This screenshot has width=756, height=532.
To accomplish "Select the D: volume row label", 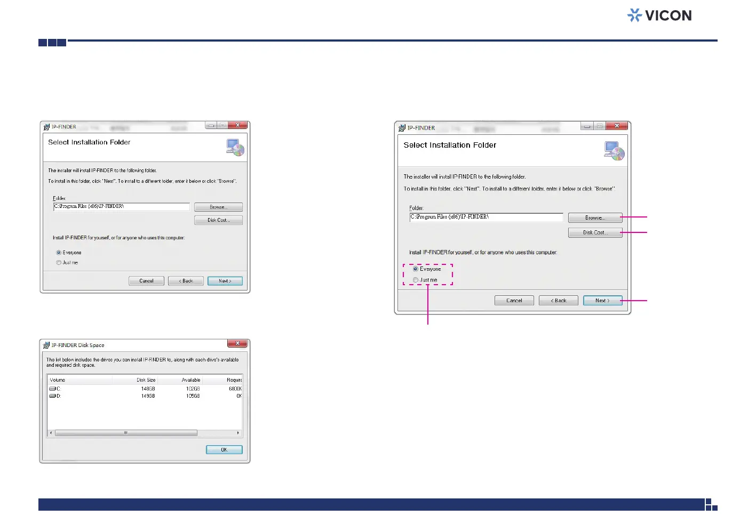I will pyautogui.click(x=59, y=396).
